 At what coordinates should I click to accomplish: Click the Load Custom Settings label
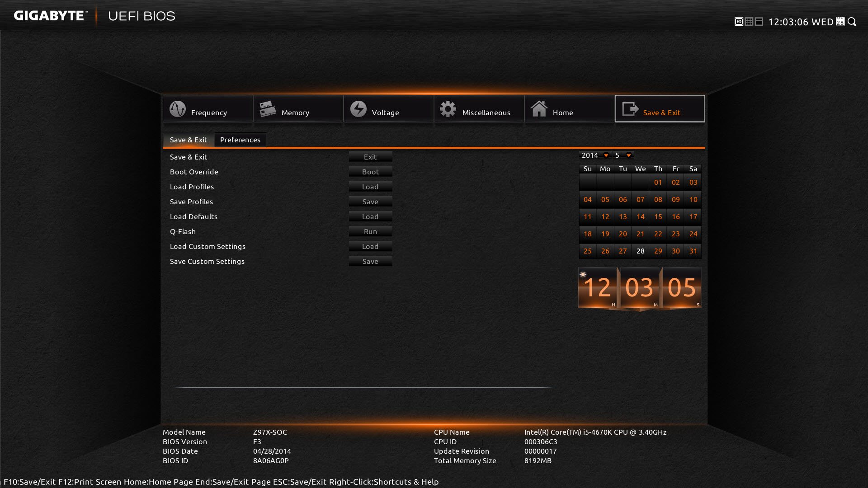[x=208, y=246]
